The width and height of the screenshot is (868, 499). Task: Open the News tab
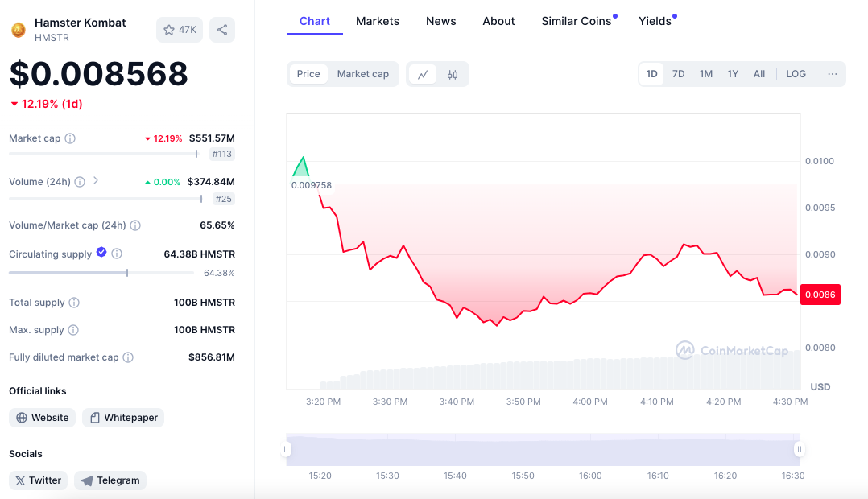(x=440, y=21)
